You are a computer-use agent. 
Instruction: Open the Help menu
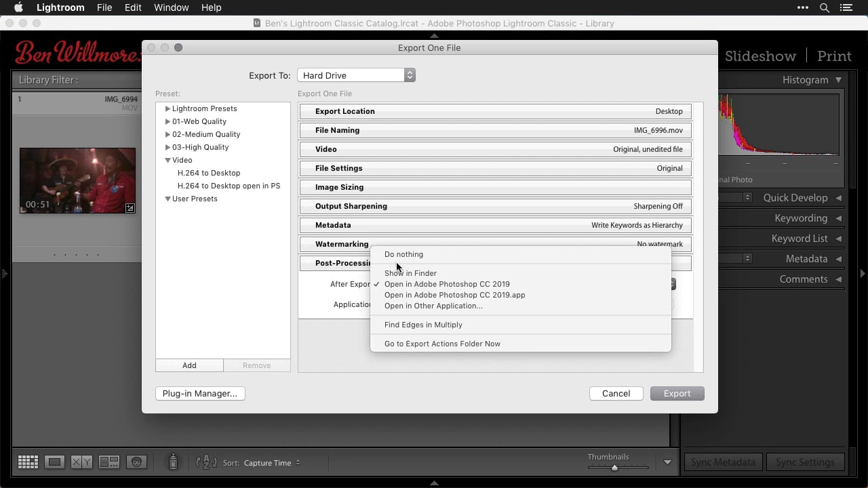(211, 7)
